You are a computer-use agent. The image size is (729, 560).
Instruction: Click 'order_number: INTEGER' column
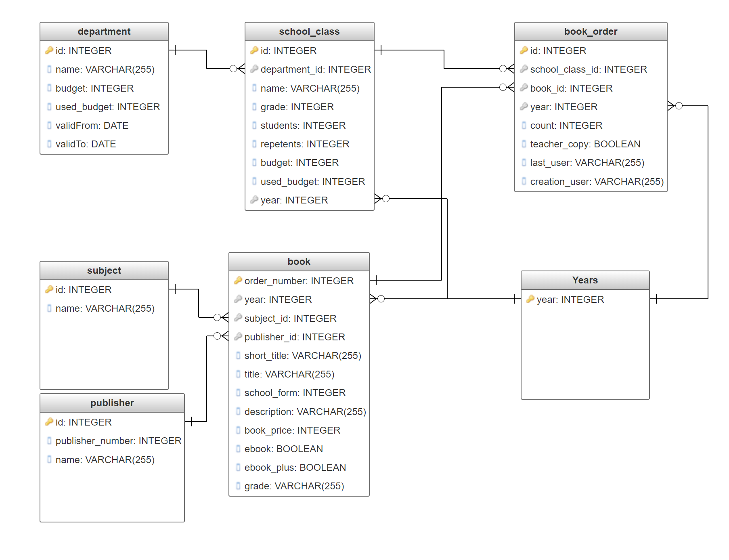point(299,281)
